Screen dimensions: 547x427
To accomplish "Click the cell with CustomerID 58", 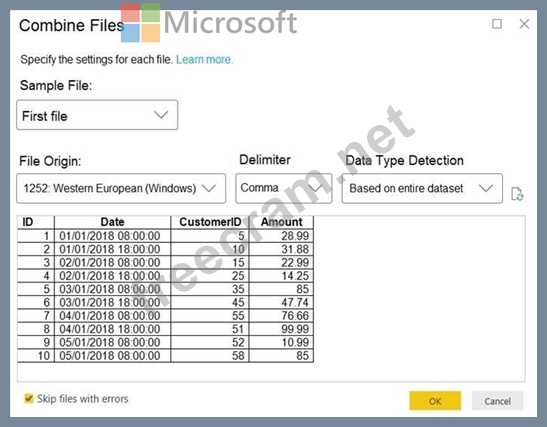I will pyautogui.click(x=210, y=355).
